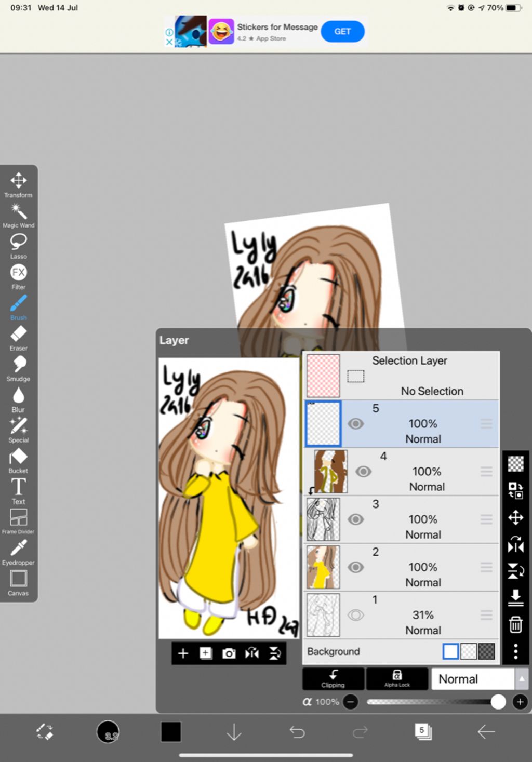Click the brush/eraser switch icon in bottom bar

click(x=45, y=732)
